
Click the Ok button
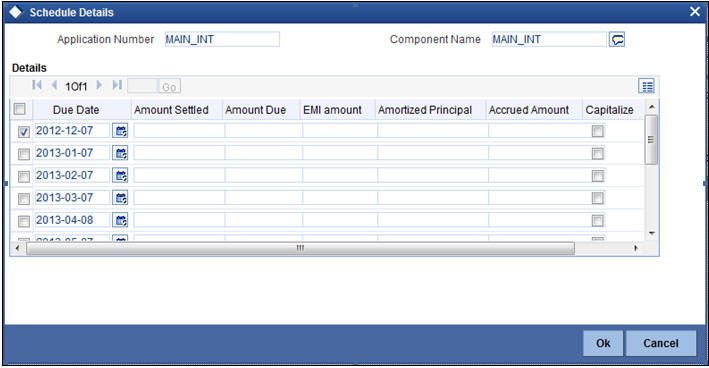coord(603,343)
